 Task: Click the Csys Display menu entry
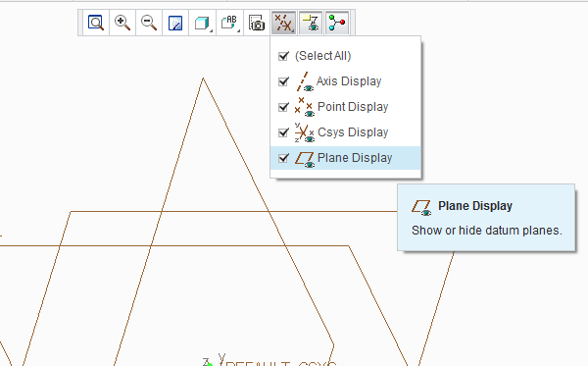tap(345, 132)
